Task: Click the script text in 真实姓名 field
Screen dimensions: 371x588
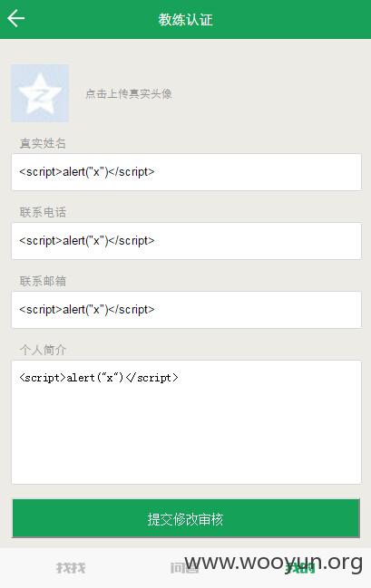Action: point(87,172)
